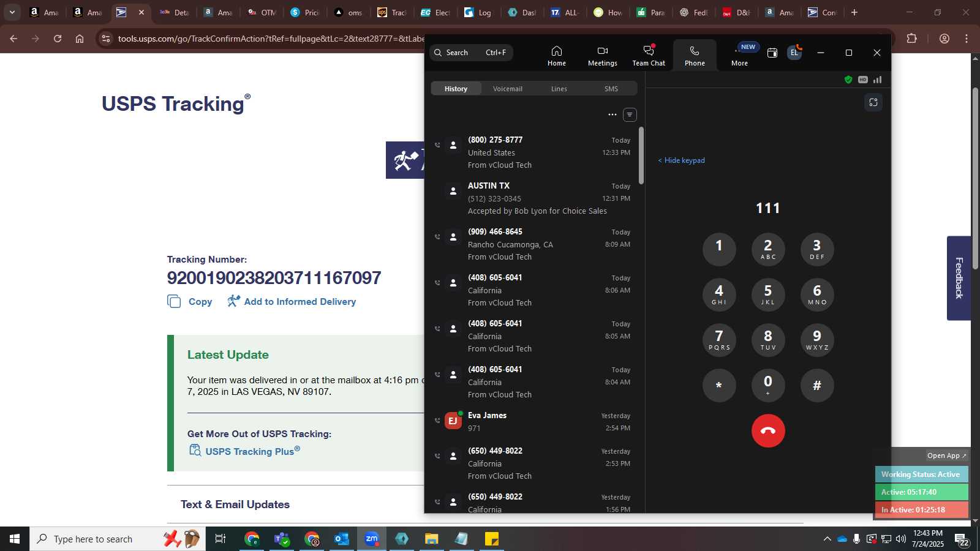Open the call history filter
Image resolution: width=980 pixels, height=551 pixels.
pos(630,114)
